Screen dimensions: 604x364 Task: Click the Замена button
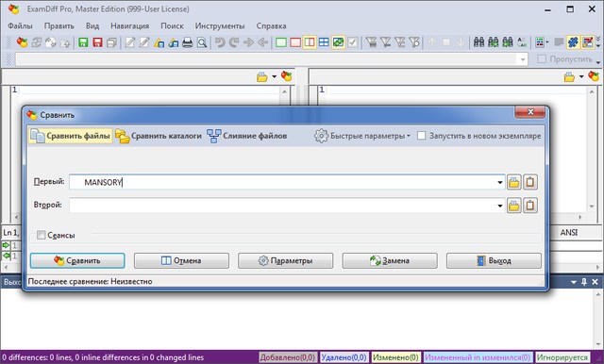click(x=390, y=260)
